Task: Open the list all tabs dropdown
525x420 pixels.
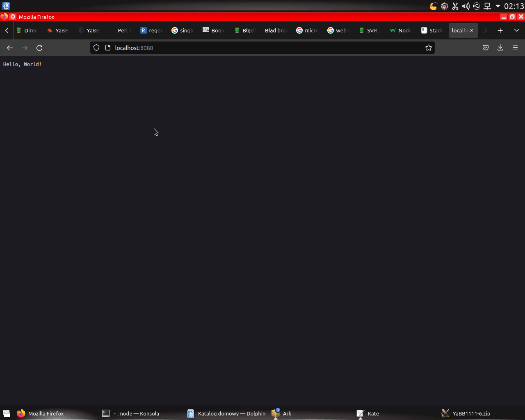Action: (517, 30)
